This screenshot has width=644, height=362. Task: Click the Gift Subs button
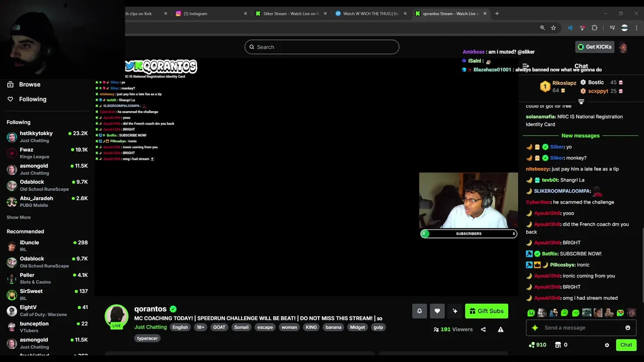coord(487,311)
